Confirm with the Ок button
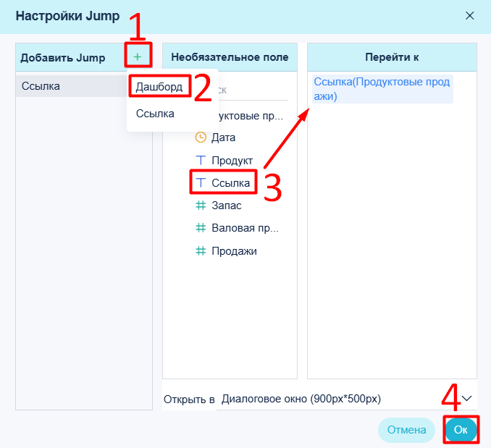491x448 pixels. (461, 430)
